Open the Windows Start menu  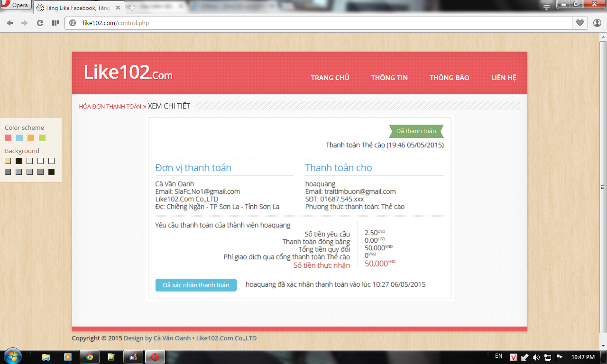click(x=12, y=356)
